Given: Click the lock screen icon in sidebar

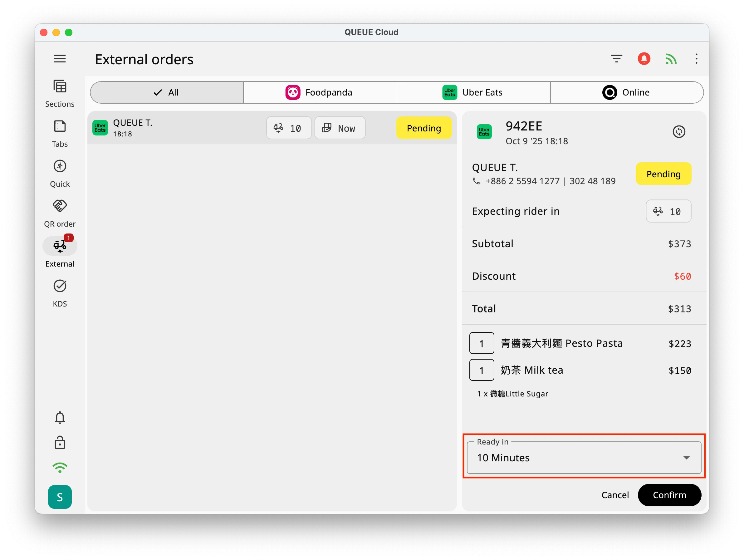Looking at the screenshot, I should coord(60,443).
